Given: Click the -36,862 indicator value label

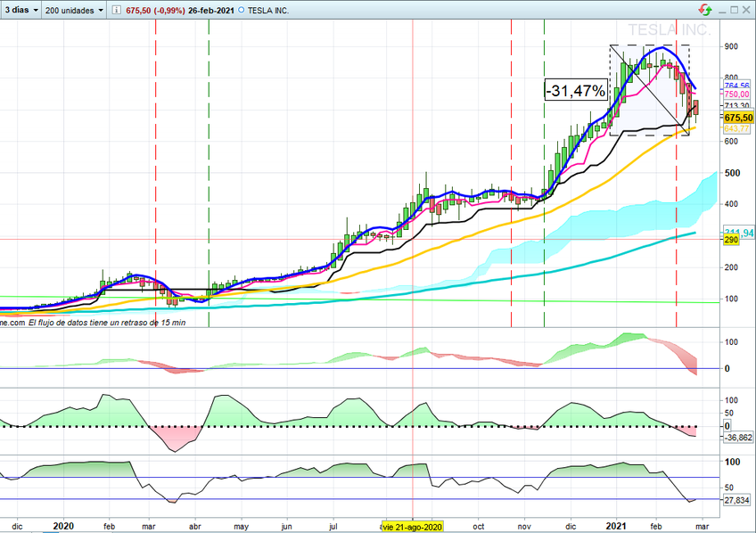Looking at the screenshot, I should tap(737, 438).
